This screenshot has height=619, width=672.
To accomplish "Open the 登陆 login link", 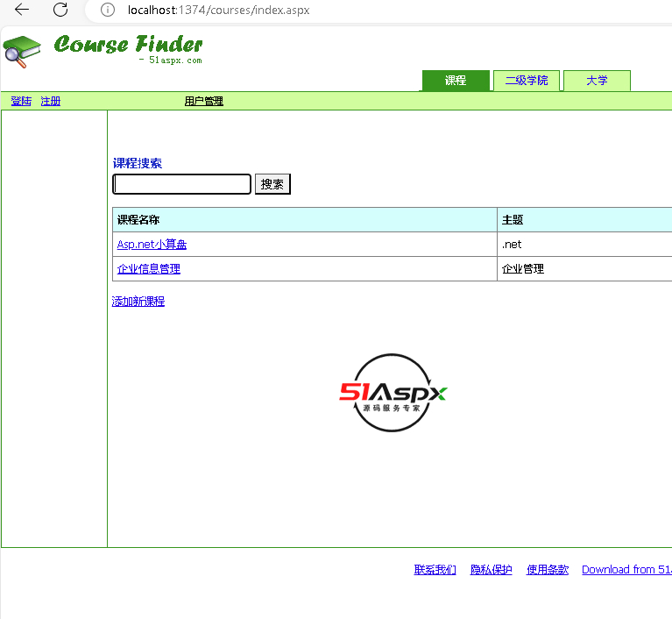I will [x=21, y=101].
